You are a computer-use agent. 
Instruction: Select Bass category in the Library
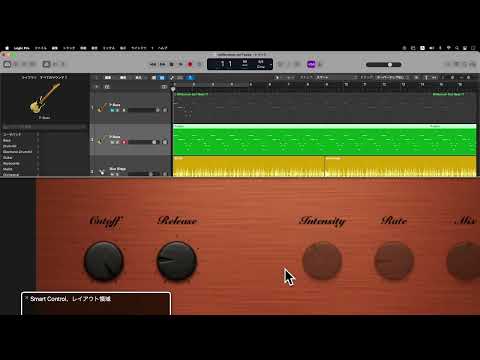coord(7,140)
